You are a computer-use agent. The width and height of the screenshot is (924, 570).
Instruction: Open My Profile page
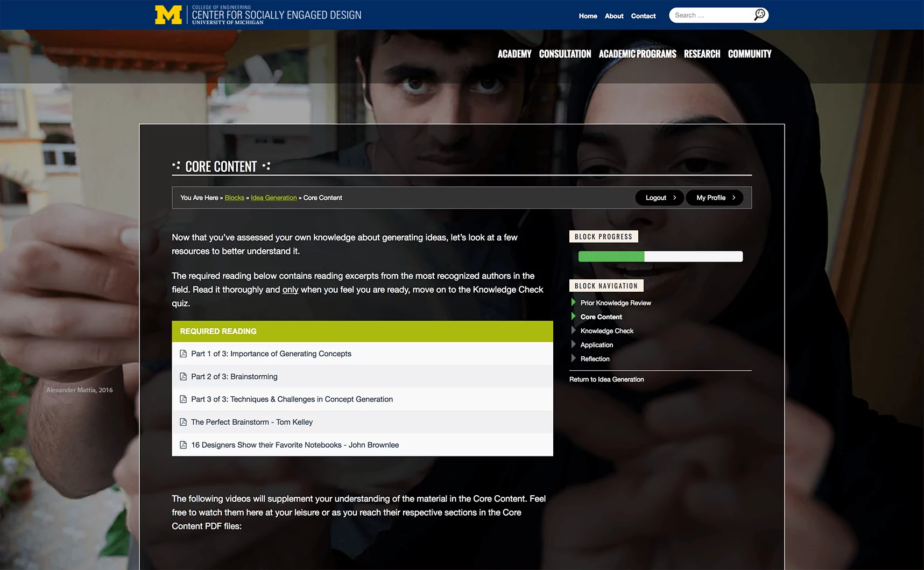714,198
